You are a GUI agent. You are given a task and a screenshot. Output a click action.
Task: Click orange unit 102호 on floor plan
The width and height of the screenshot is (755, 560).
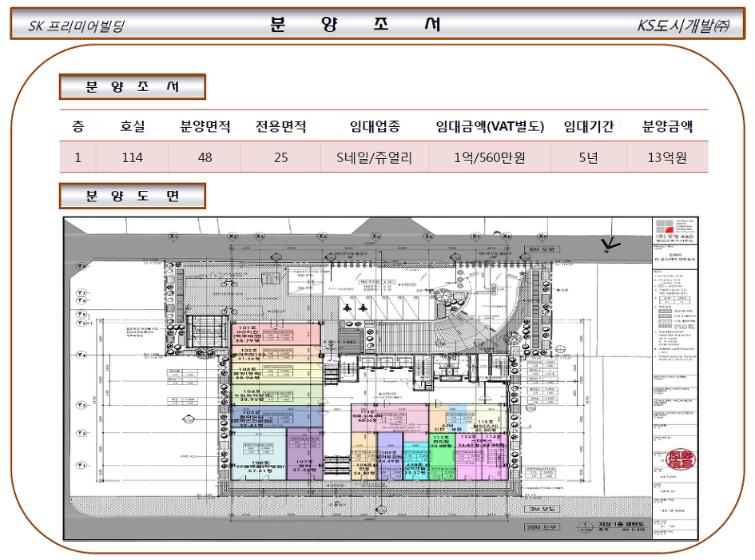click(276, 353)
